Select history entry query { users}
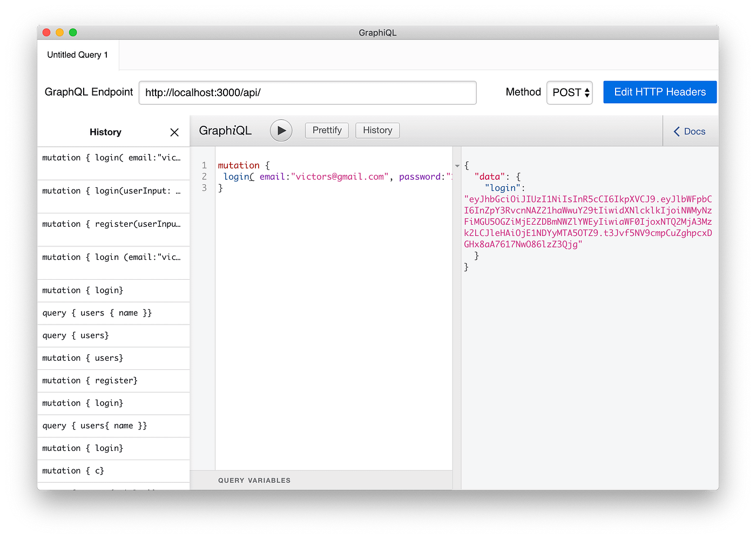Viewport: 756px width, 539px height. (75, 335)
